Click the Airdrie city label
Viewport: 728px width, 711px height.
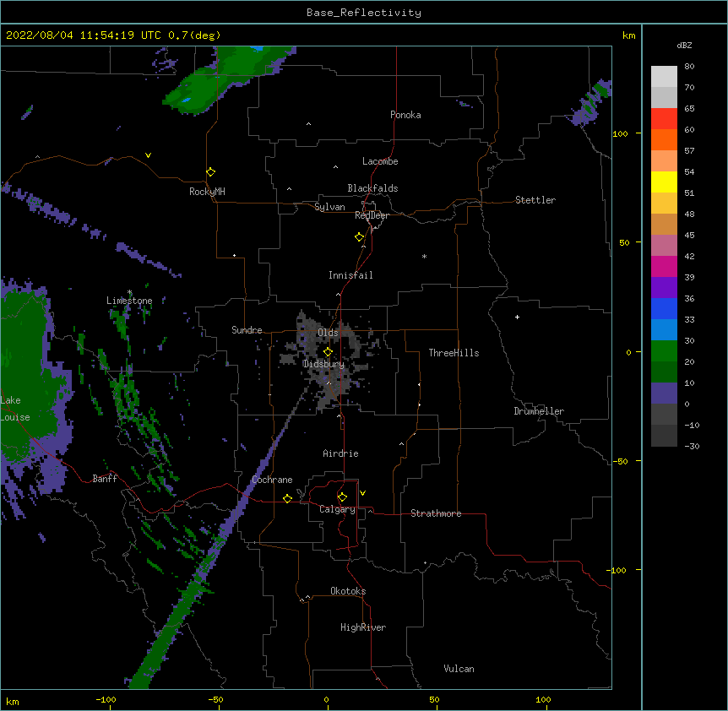(x=340, y=453)
